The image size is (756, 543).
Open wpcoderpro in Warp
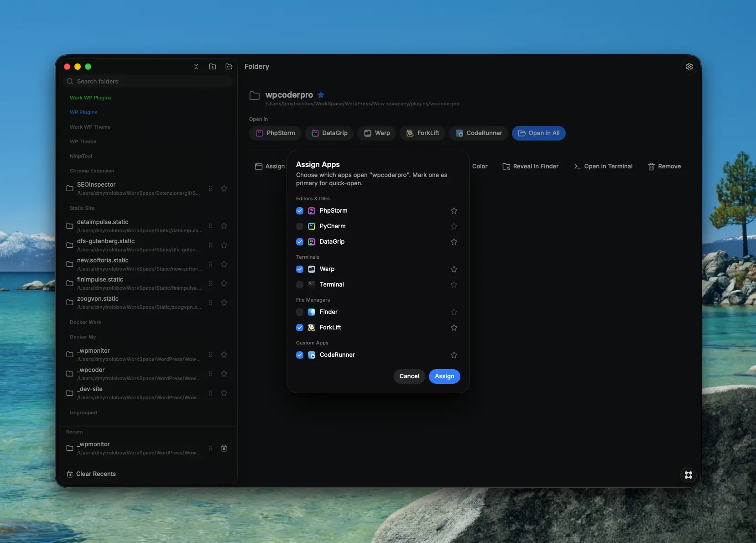coord(377,133)
